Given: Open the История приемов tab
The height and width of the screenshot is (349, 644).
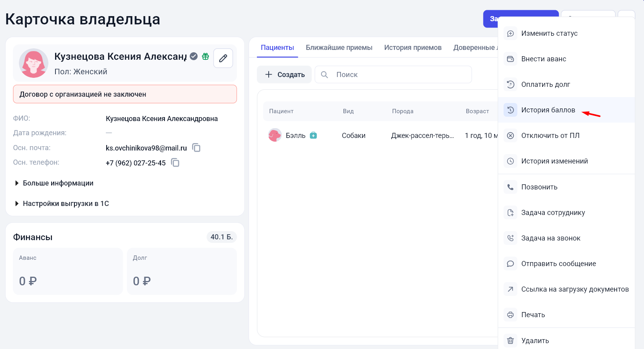Looking at the screenshot, I should [413, 48].
